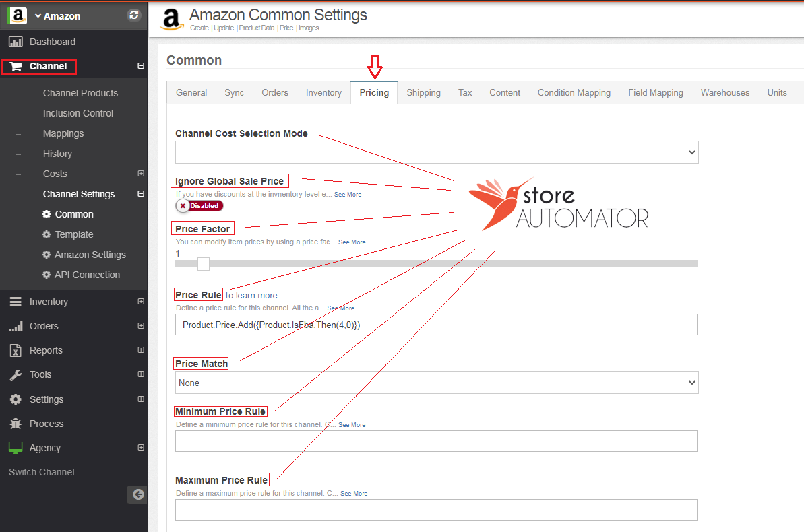Click into the Price Rule input field
804x532 pixels.
click(436, 325)
